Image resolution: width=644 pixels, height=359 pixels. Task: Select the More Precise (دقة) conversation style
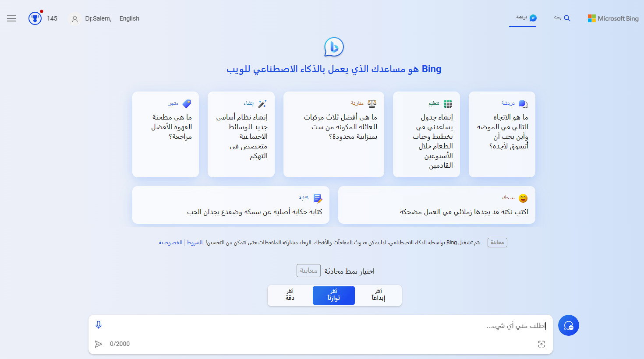pos(290,296)
